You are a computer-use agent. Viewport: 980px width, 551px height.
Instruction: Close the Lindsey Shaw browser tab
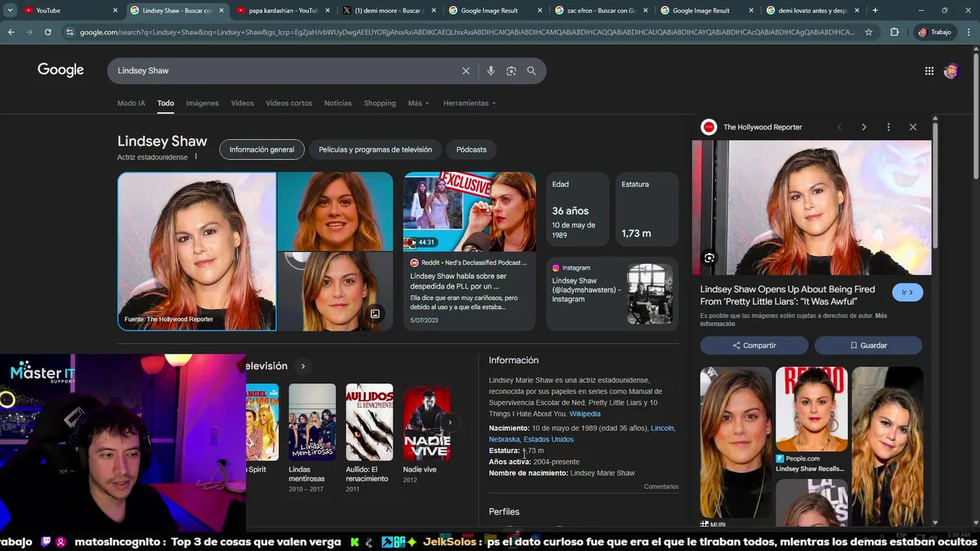[x=221, y=11]
